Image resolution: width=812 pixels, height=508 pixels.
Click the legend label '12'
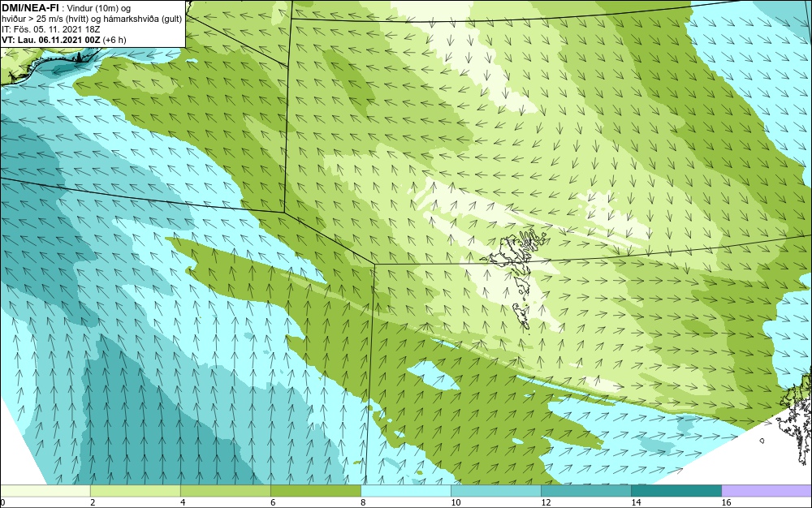click(546, 502)
